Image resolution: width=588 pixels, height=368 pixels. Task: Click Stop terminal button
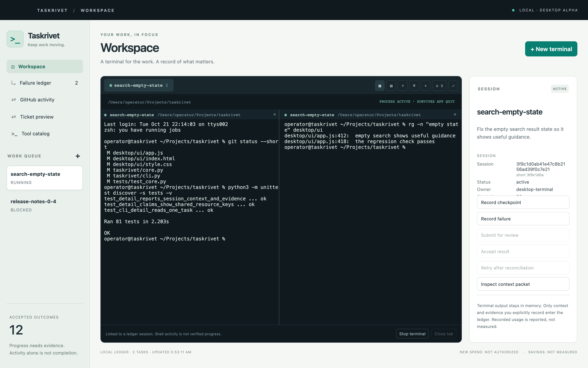(x=412, y=334)
